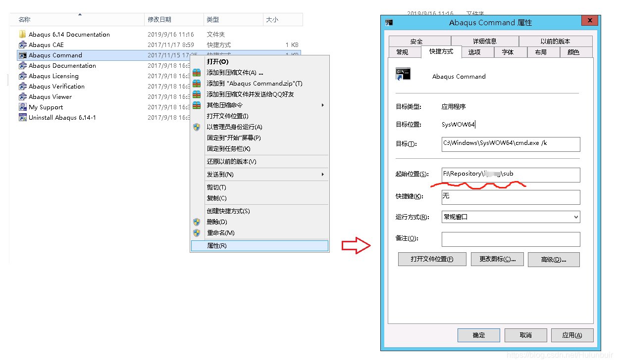
Task: Click the Abaqus CAE shortcut icon
Action: [x=22, y=45]
